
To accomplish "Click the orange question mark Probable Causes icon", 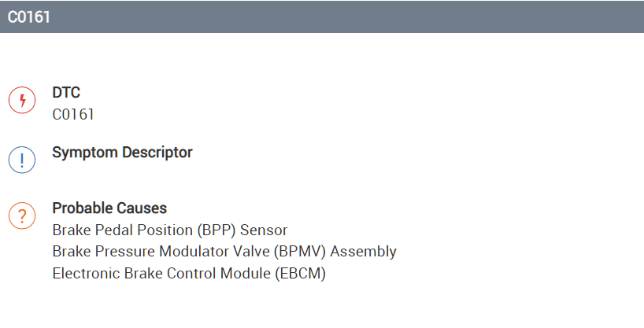I will (22, 216).
